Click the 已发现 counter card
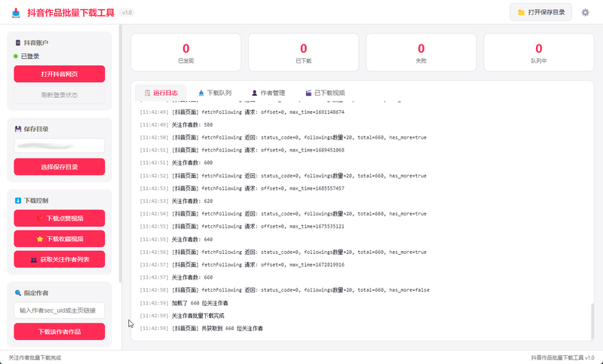This screenshot has width=603, height=364. (x=185, y=52)
